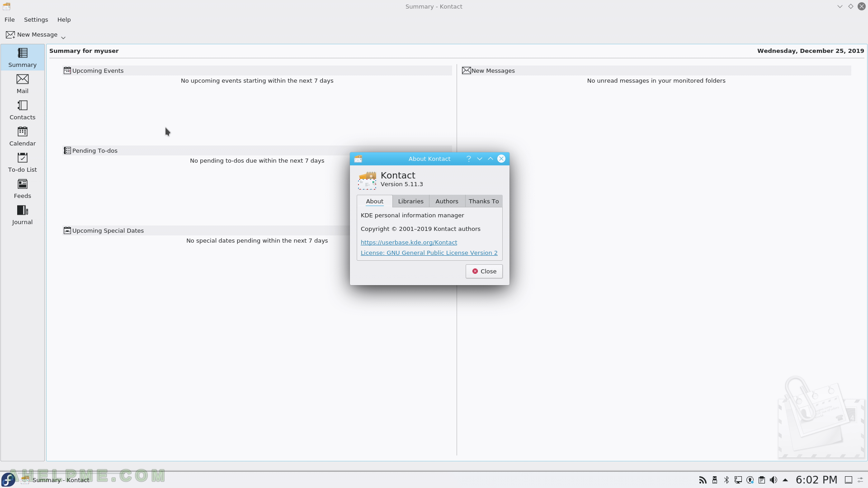Click 'No special dates pending within the next 7 days'
This screenshot has height=488, width=868.
tap(257, 241)
